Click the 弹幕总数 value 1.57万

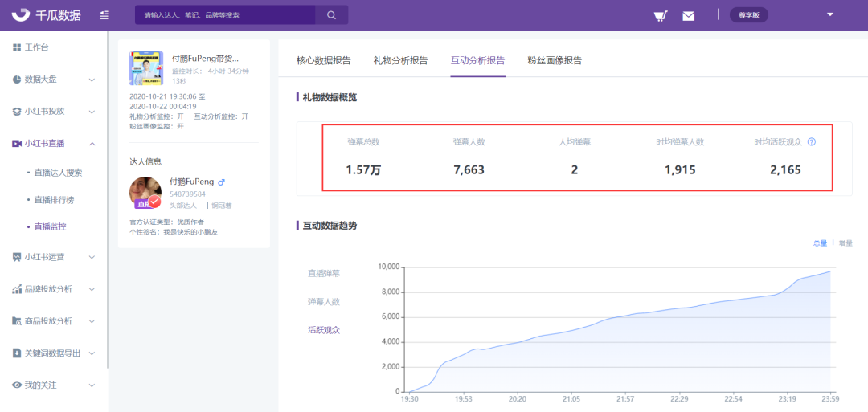pyautogui.click(x=364, y=170)
